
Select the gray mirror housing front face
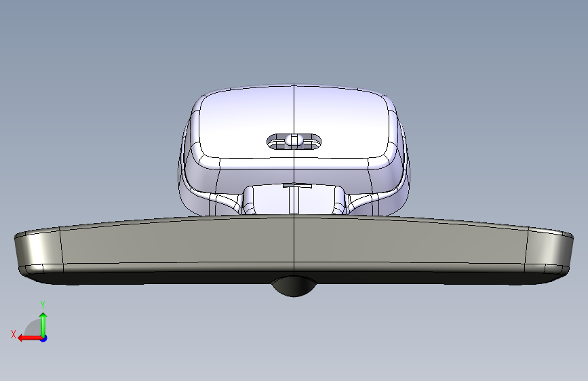pyautogui.click(x=294, y=241)
